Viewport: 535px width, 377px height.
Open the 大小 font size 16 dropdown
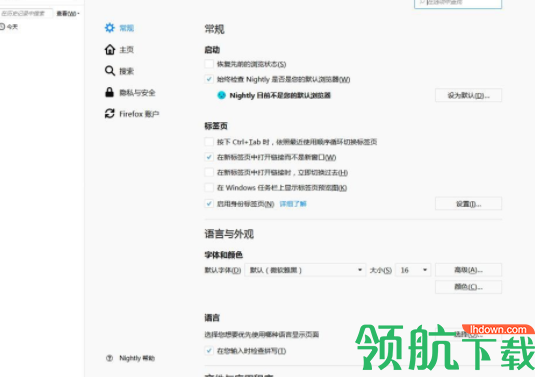point(413,270)
